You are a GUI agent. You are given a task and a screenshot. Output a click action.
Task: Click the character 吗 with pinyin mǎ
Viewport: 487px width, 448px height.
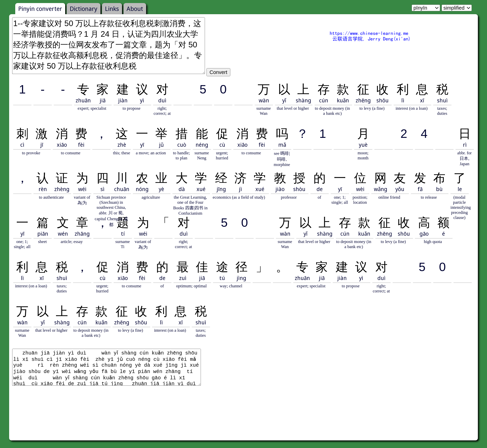click(282, 134)
